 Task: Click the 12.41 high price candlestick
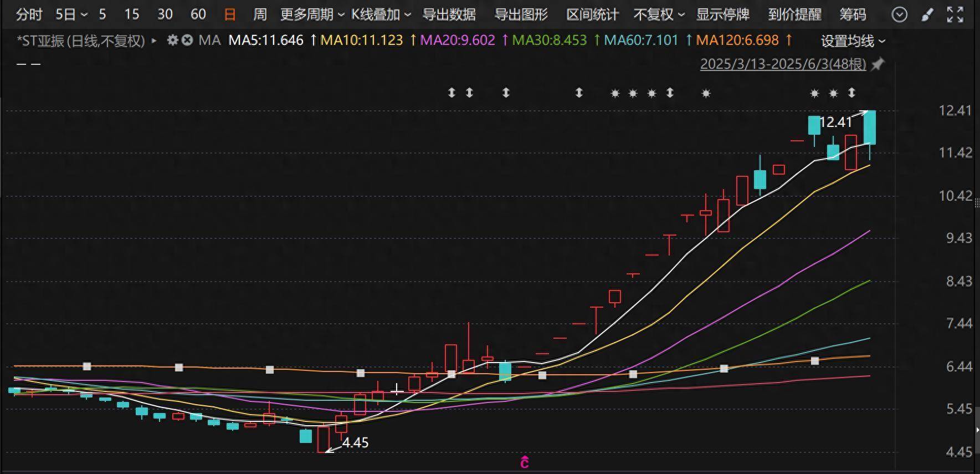pyautogui.click(x=870, y=128)
